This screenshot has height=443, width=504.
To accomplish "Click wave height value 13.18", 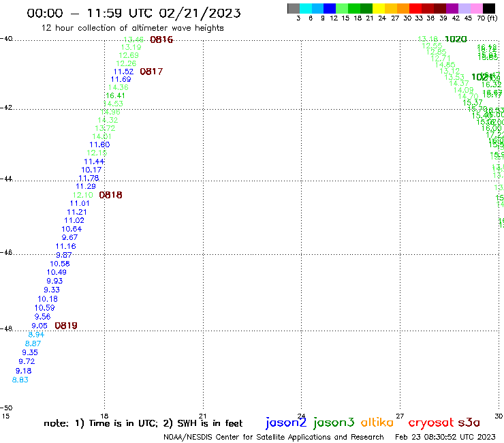I will point(428,39).
